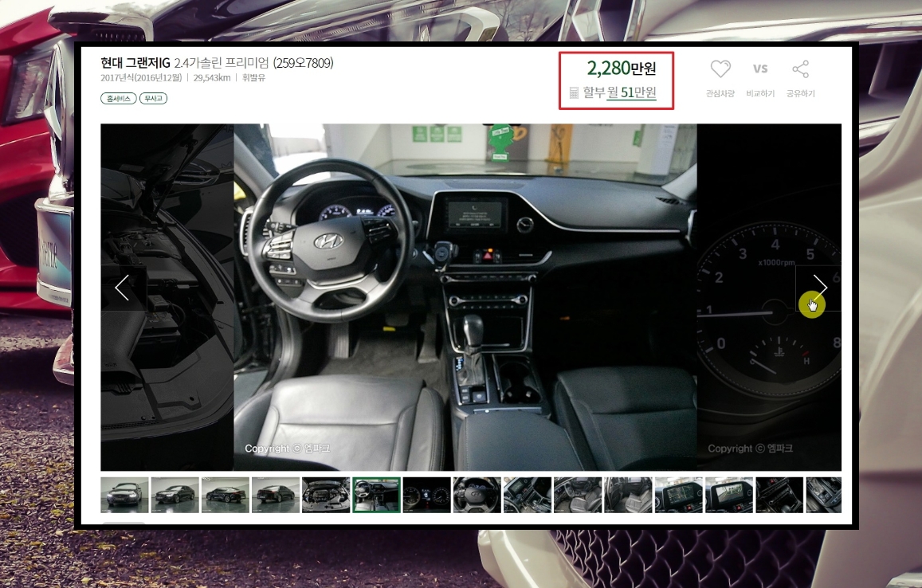Select the front-quarter view car thumbnail
Screen dimensions: 922x588
point(175,495)
